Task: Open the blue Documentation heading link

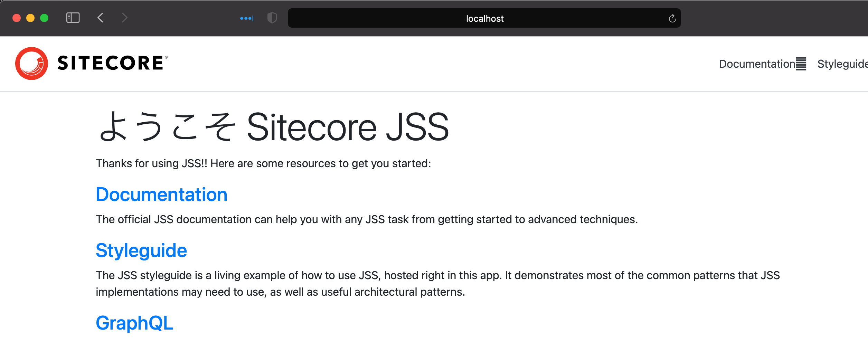Action: [162, 194]
